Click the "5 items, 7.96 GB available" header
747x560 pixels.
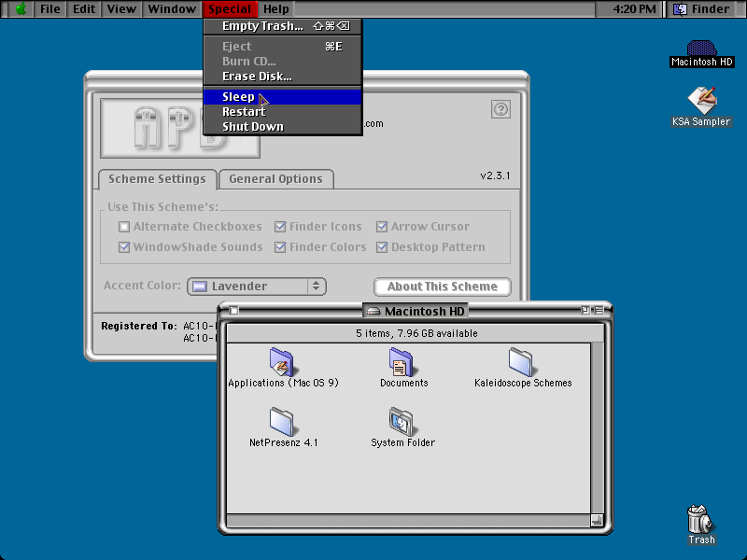click(416, 333)
